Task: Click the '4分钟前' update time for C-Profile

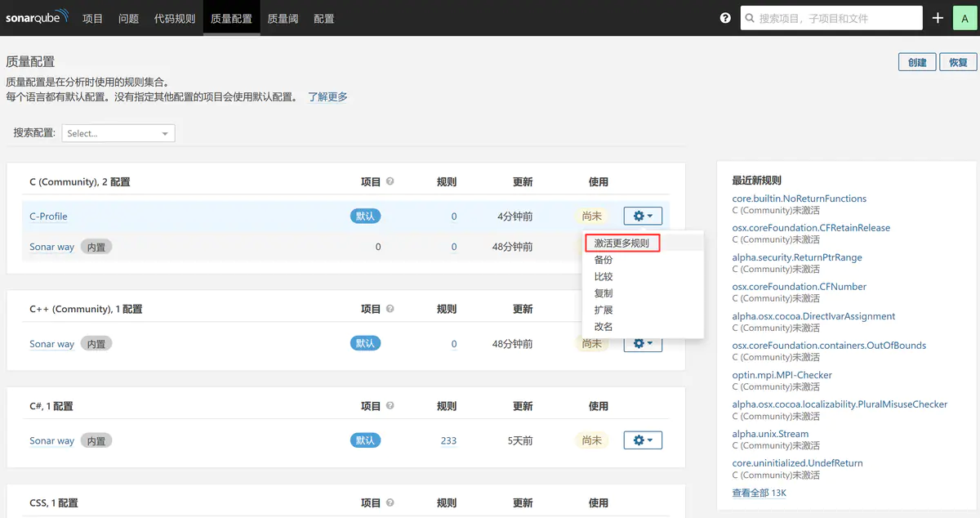Action: coord(515,217)
